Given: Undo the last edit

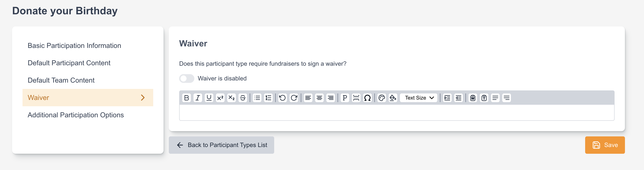Looking at the screenshot, I should pos(282,98).
